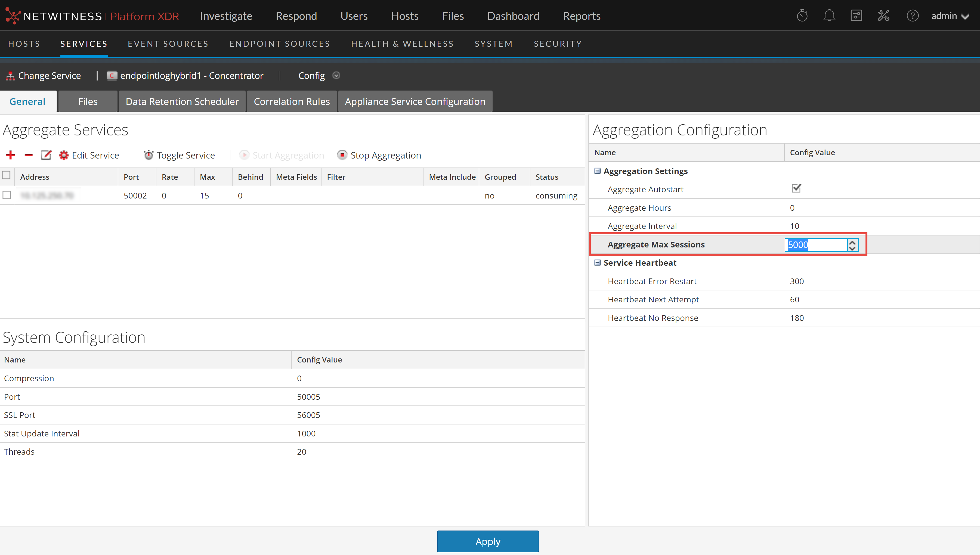Open the Config view dropdown chevron
The width and height of the screenshot is (980, 555).
tap(336, 76)
